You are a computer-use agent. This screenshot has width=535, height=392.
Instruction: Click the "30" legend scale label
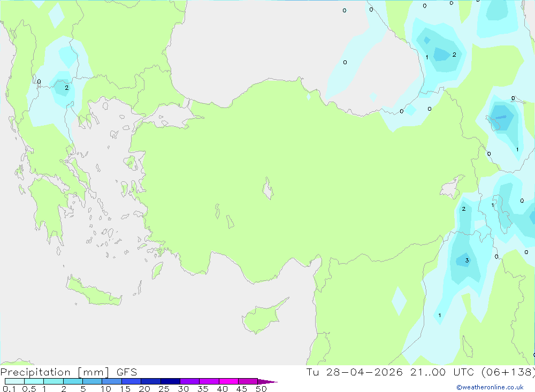183,389
